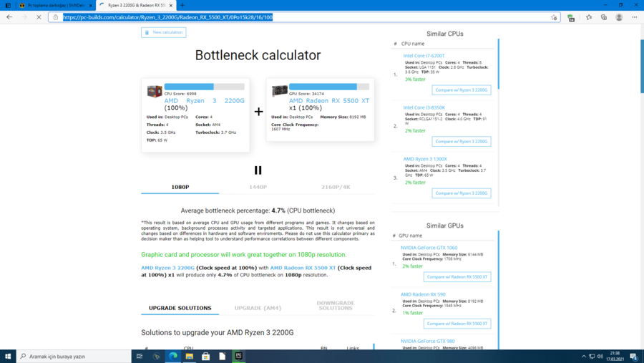Click the page vertical scrollbar
This screenshot has height=363, width=644.
(642, 66)
